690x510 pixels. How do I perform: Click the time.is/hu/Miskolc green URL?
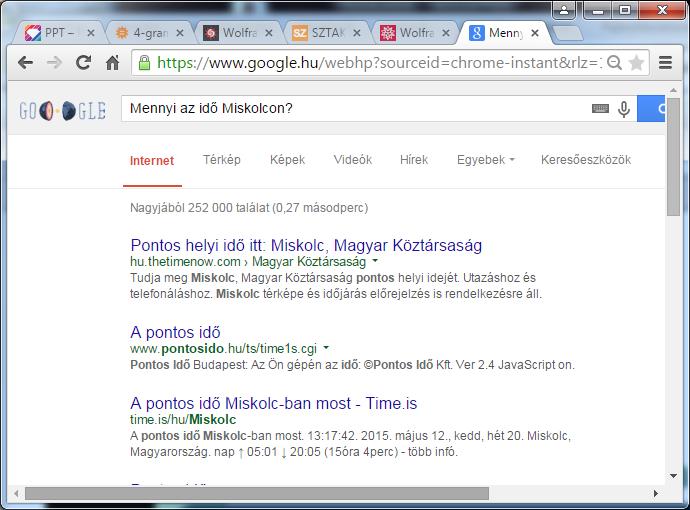[x=183, y=419]
